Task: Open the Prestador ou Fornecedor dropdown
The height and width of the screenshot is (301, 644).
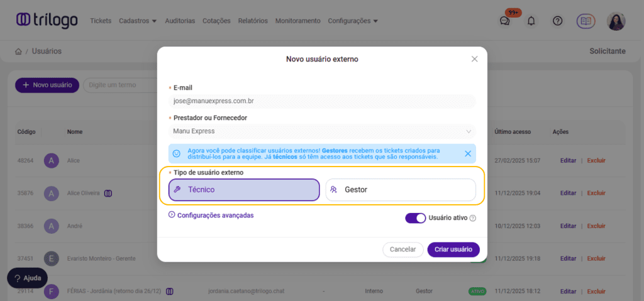Action: (322, 131)
